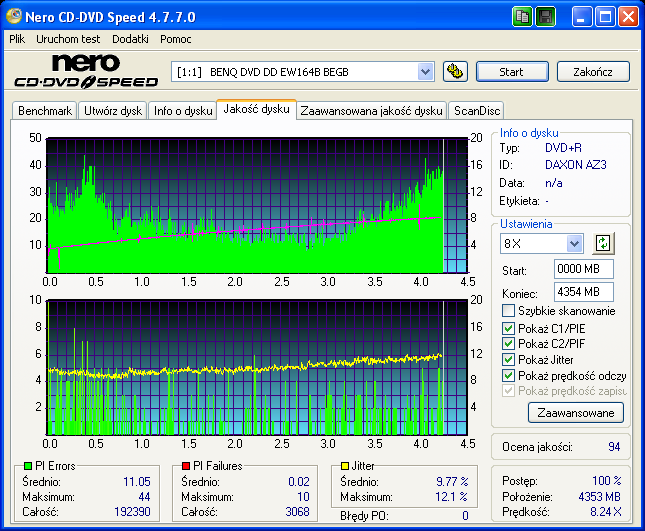
Task: Click the disc type DVD+R
Action: click(x=563, y=148)
